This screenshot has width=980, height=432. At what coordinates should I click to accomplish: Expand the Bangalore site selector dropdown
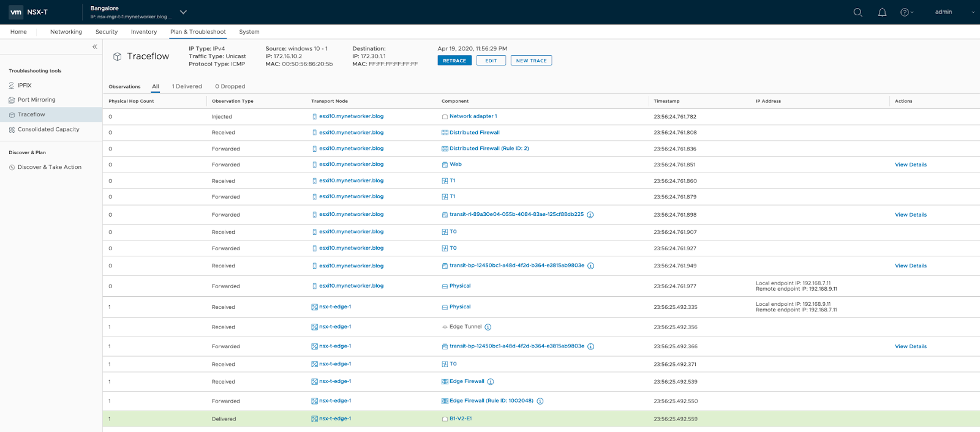pyautogui.click(x=183, y=12)
